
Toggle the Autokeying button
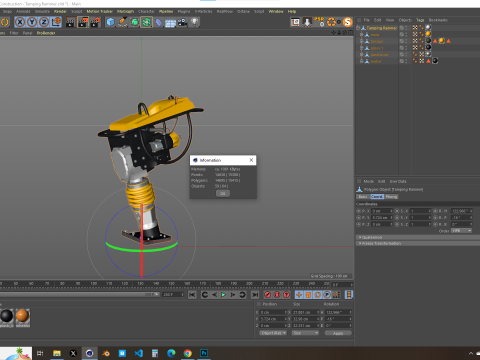click(x=277, y=295)
